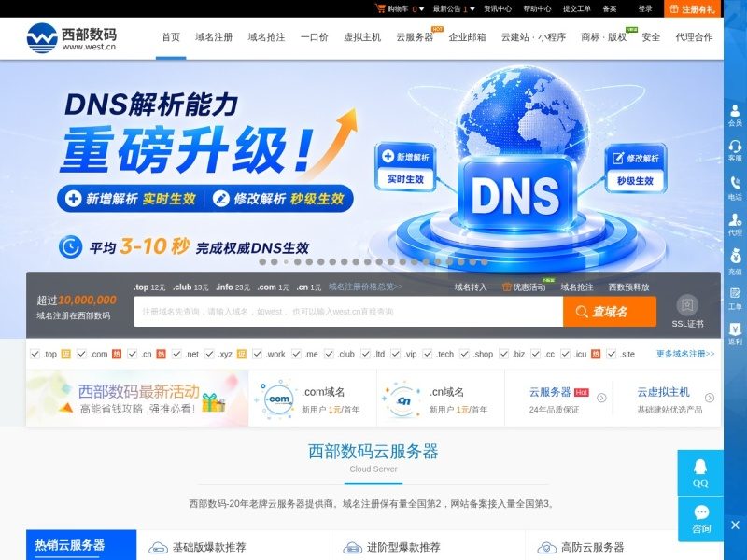Click the clock icon beside 平均3-10秒
The width and height of the screenshot is (747, 560).
(71, 247)
